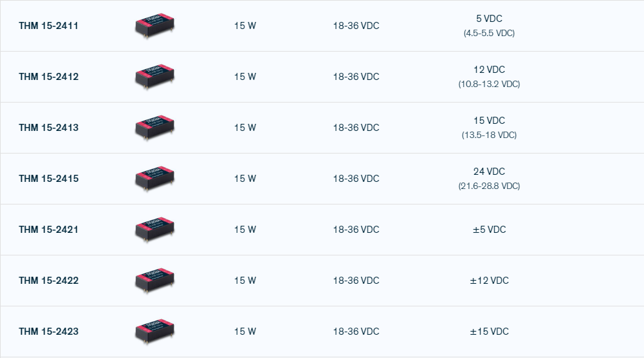
Task: Click the THM 15-2422 product image
Action: [155, 281]
